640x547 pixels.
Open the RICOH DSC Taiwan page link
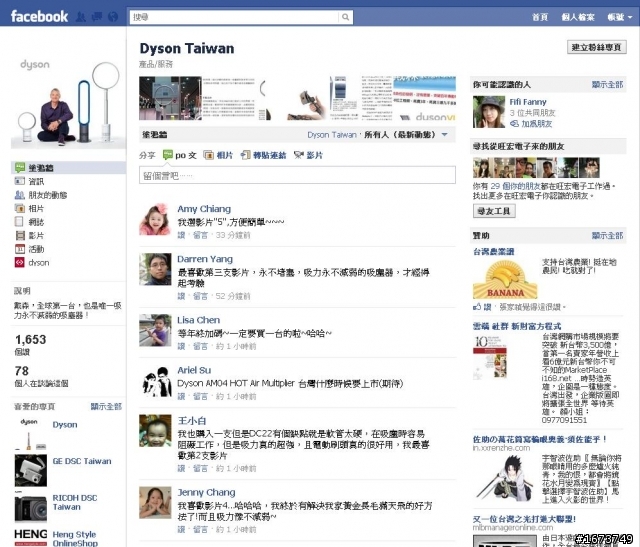click(75, 503)
